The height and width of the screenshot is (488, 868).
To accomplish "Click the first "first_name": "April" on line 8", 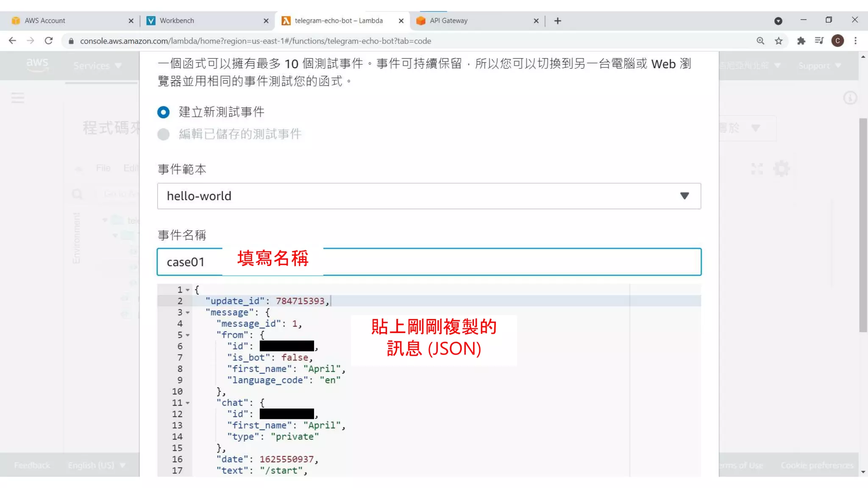I will coord(287,369).
